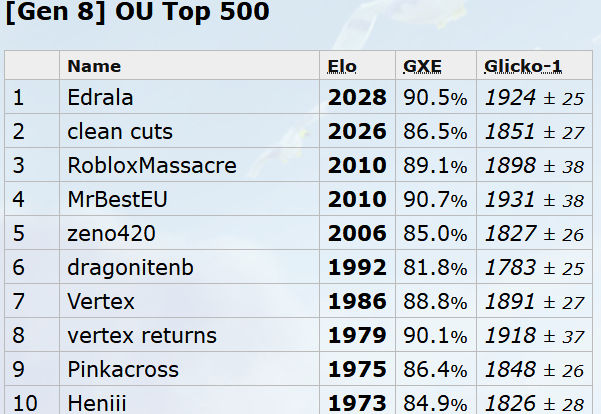Click the Name column header

[94, 66]
